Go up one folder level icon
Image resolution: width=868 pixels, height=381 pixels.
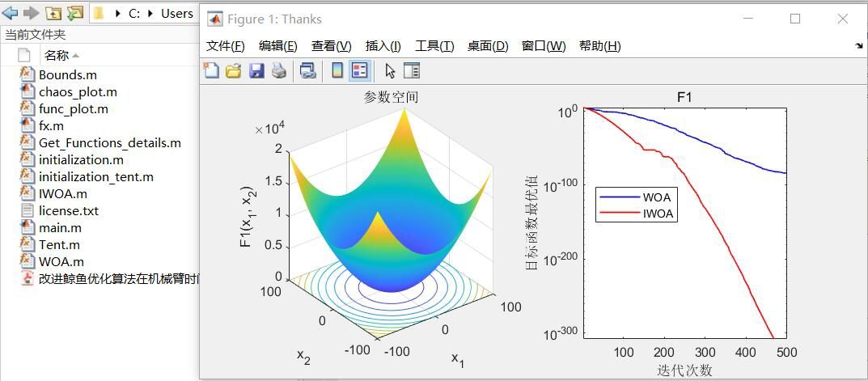(x=53, y=13)
